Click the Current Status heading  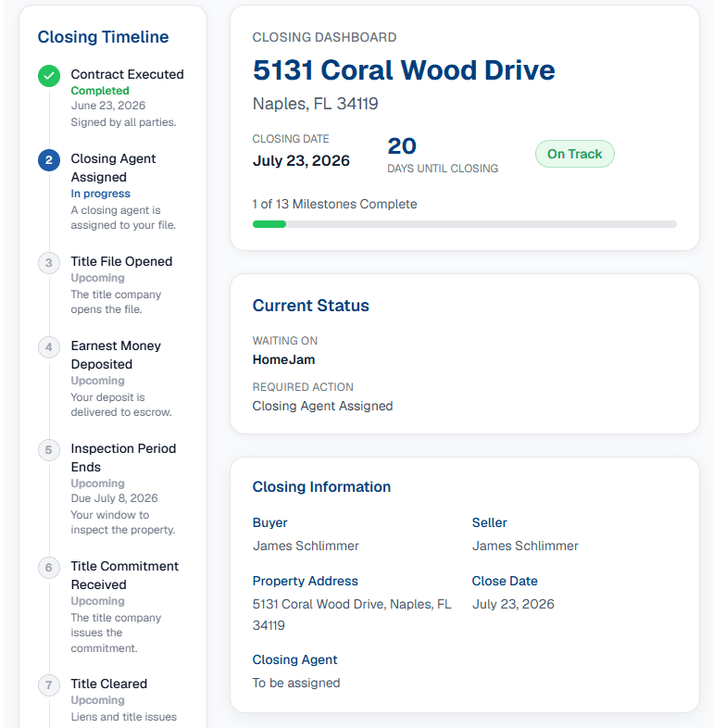pos(310,306)
